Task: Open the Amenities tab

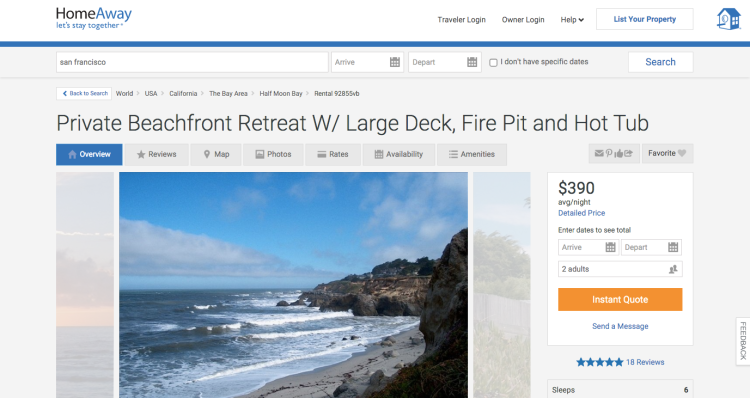Action: pos(472,155)
